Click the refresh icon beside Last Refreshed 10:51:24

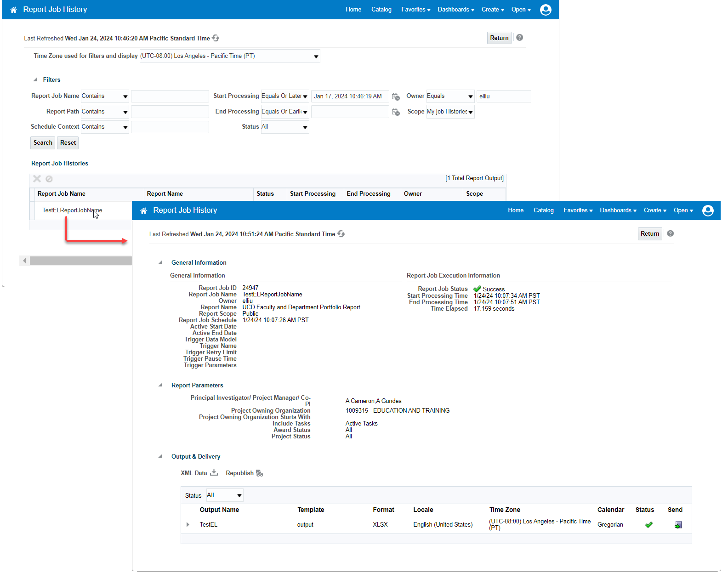tap(341, 234)
